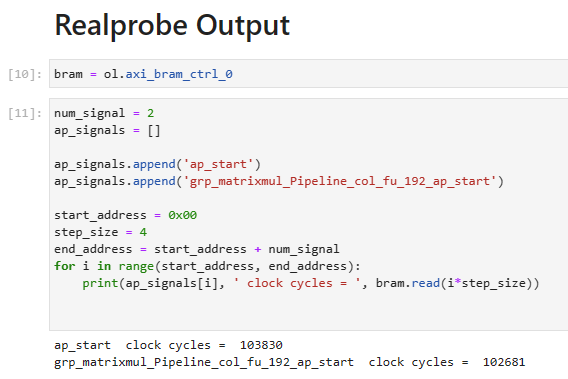The width and height of the screenshot is (568, 379).
Task: Click the for i in range loop line
Action: tap(208, 266)
